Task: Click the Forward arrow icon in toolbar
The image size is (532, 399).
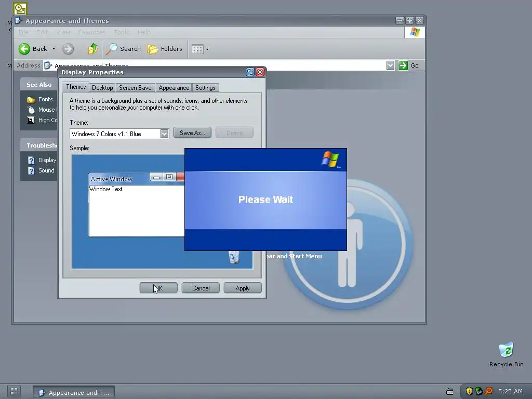Action: [x=68, y=49]
